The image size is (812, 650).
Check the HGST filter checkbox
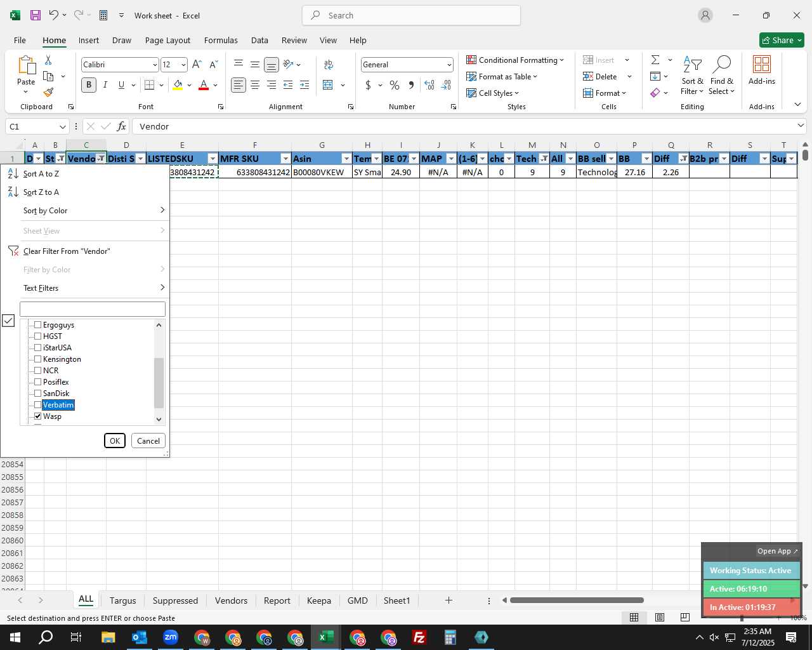pyautogui.click(x=37, y=336)
